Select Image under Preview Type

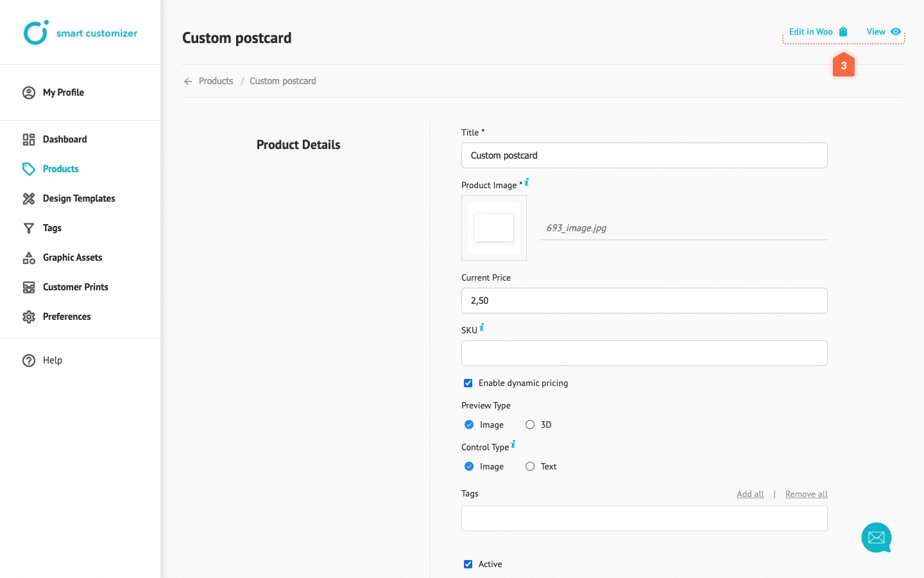pyautogui.click(x=469, y=425)
